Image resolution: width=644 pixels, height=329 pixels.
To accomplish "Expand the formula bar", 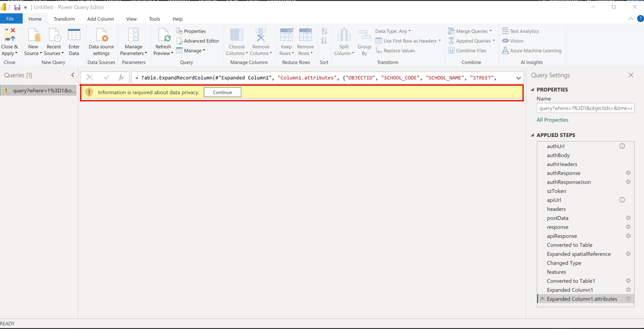I will point(519,78).
